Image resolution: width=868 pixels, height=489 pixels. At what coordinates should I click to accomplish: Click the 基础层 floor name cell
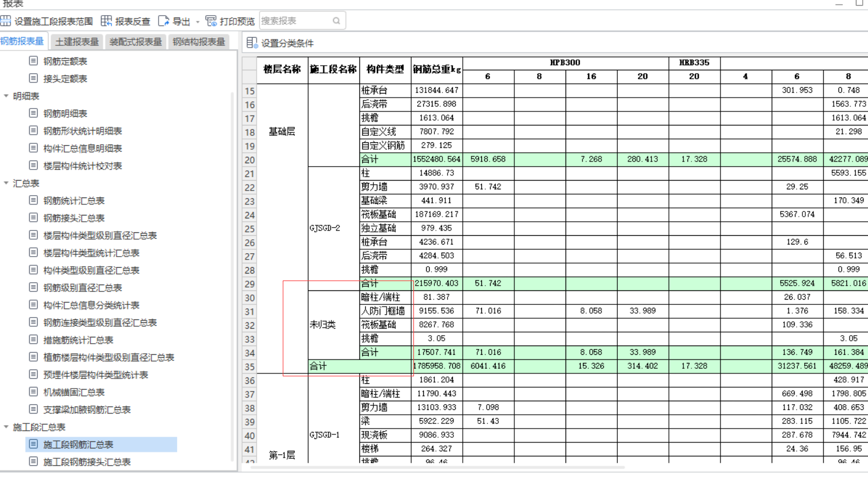[x=282, y=132]
